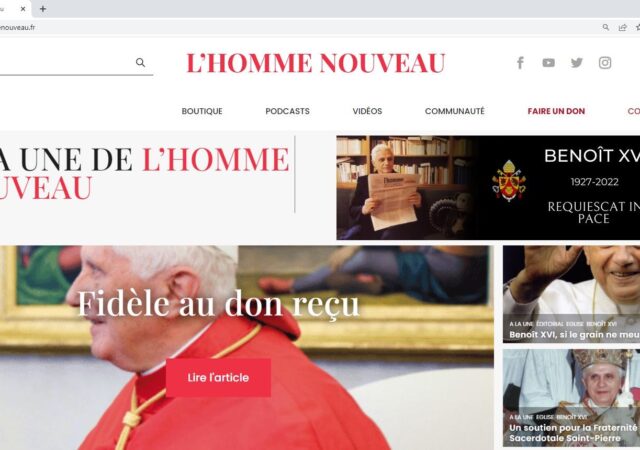This screenshot has width=640, height=450.
Task: Open the Facebook social icon
Action: (520, 62)
